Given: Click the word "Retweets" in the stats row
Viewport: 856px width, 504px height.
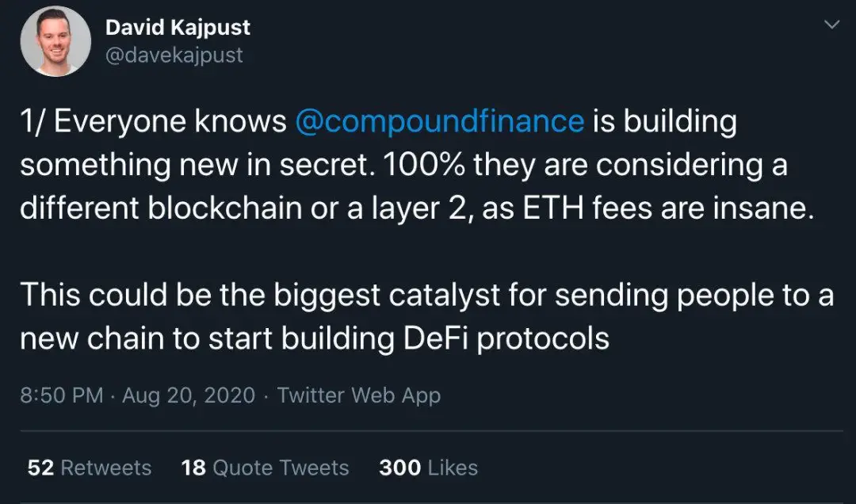Looking at the screenshot, I should coord(106,468).
